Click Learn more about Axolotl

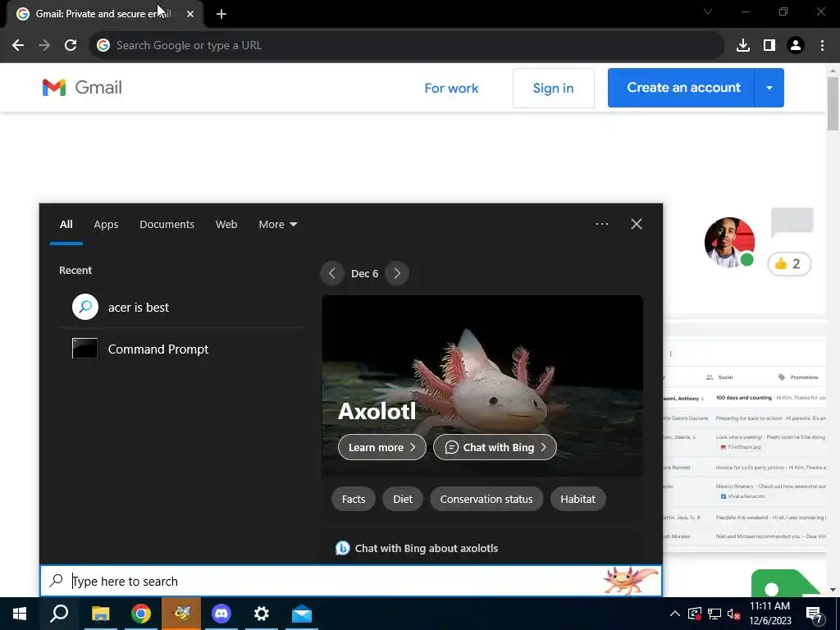[382, 447]
